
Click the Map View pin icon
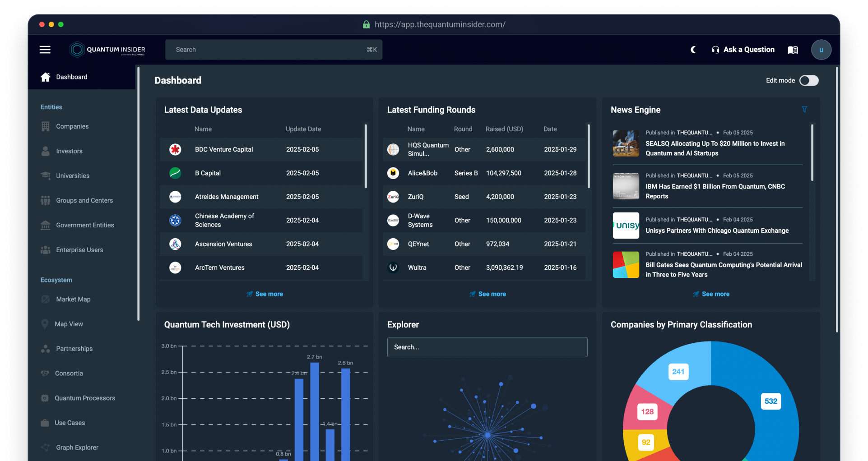point(45,324)
